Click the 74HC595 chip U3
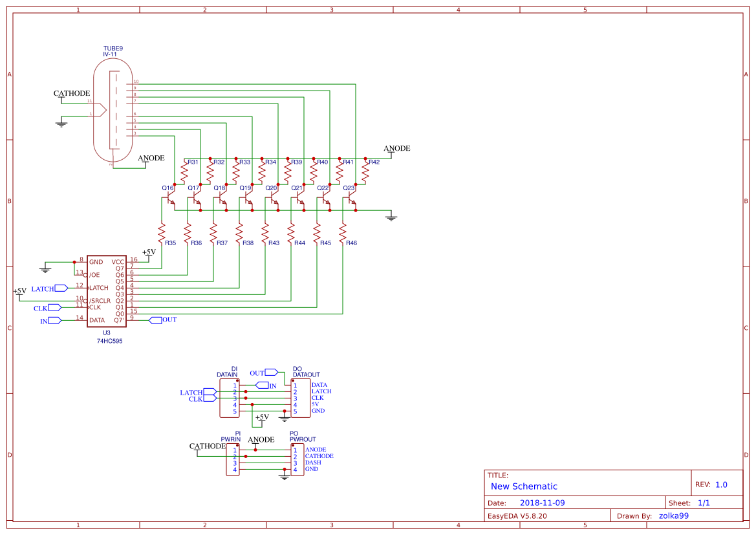This screenshot has width=756, height=535. coord(107,291)
